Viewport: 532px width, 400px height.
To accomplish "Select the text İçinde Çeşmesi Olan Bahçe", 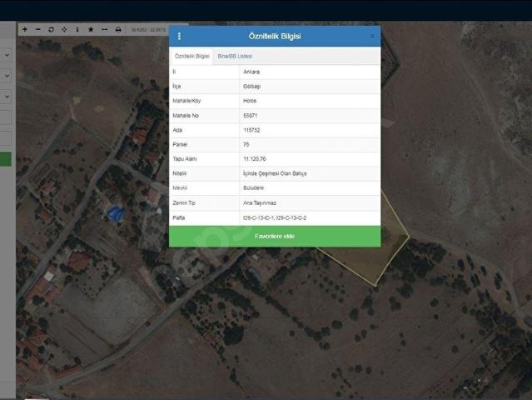I will pos(275,173).
